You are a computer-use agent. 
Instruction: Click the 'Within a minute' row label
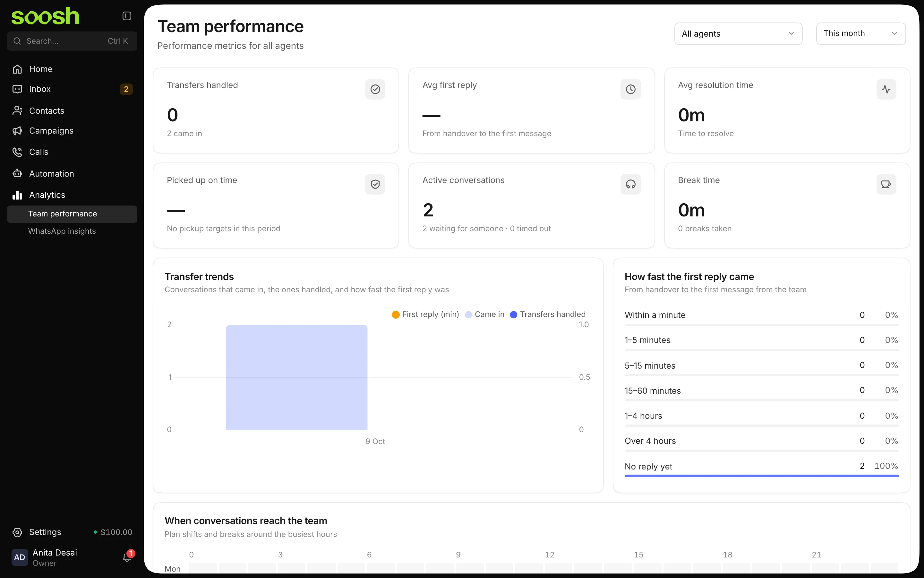(x=655, y=315)
